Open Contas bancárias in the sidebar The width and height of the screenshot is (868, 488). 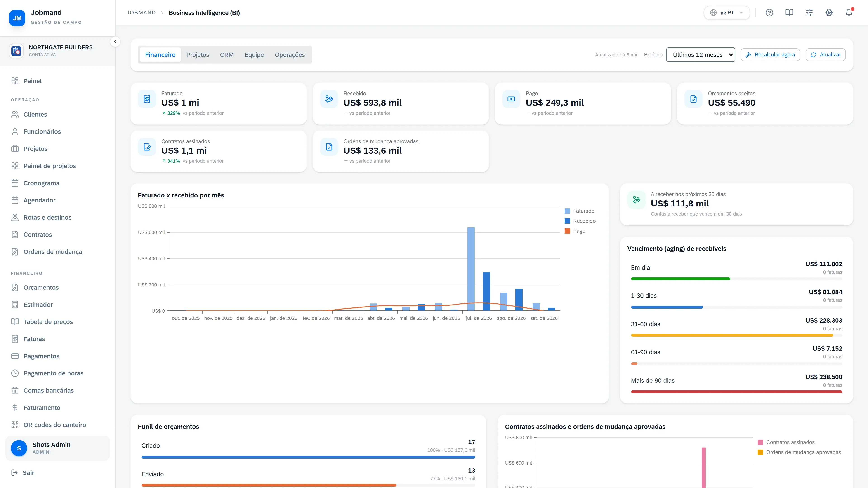click(x=58, y=391)
